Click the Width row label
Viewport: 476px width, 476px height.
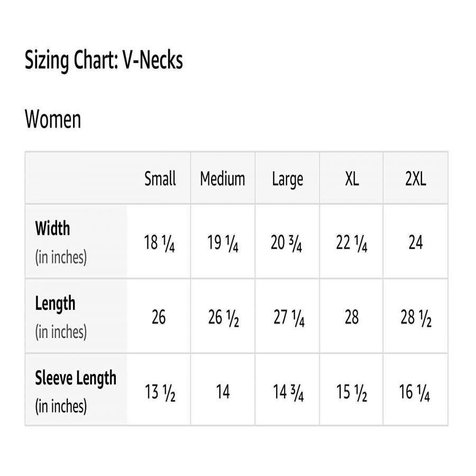click(x=52, y=228)
